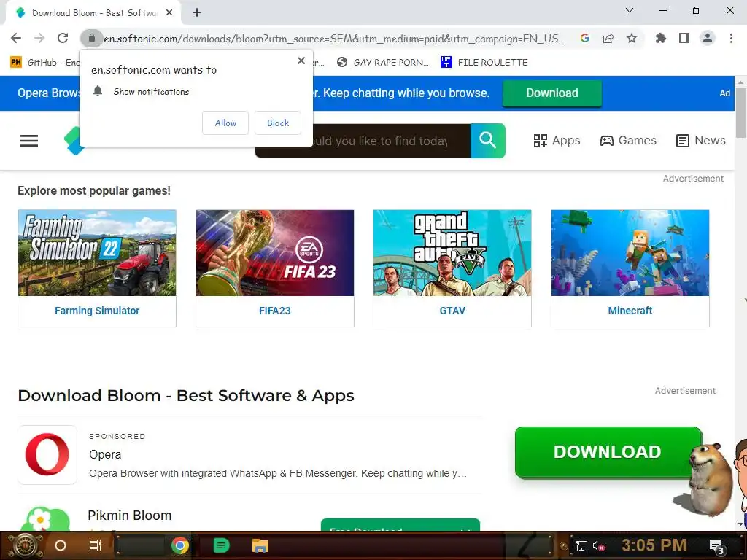Open Chrome three-dot menu
The height and width of the screenshot is (560, 747).
click(x=731, y=38)
